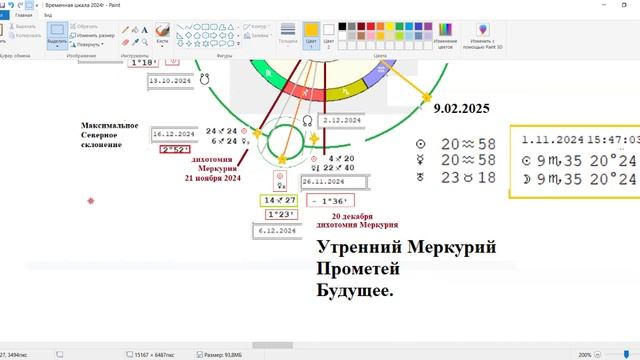Viewport: 640px width, 360px height.
Task: Click the image dimensions 15167 × 6487 status
Action: (x=151, y=355)
